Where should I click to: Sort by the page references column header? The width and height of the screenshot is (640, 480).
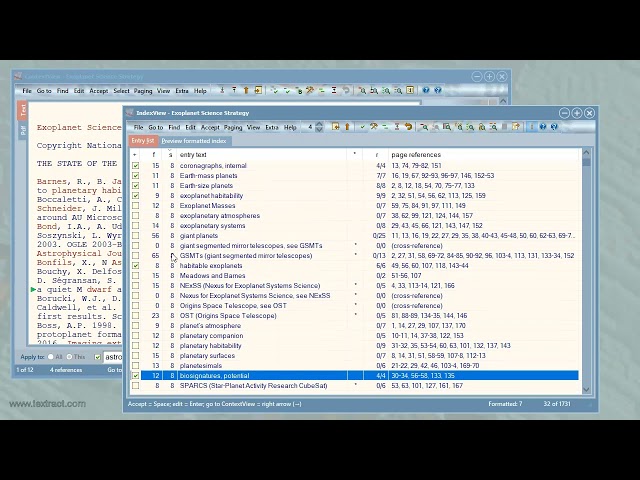[416, 155]
